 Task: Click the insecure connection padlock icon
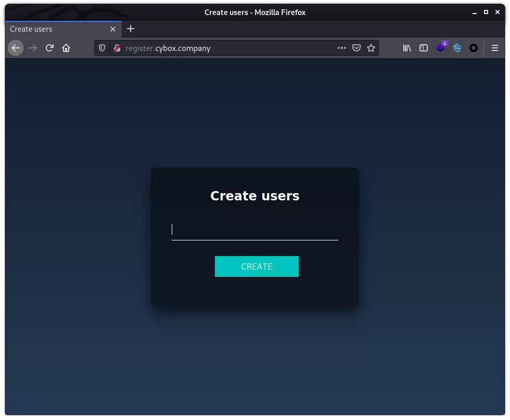(x=117, y=48)
